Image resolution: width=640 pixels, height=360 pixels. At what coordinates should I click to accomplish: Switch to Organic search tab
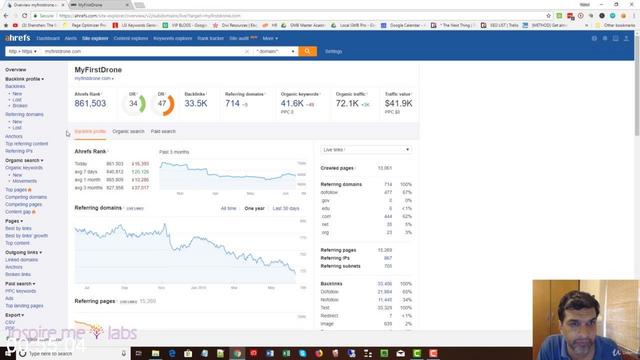128,131
